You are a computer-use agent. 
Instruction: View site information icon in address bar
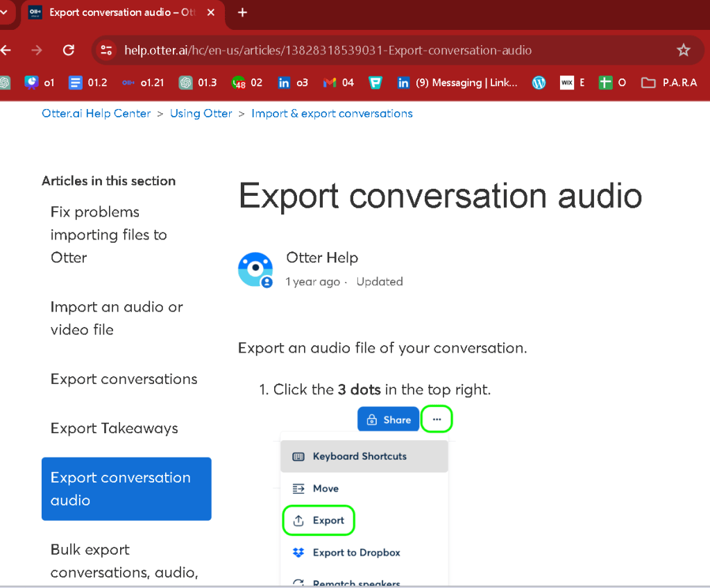pos(106,50)
